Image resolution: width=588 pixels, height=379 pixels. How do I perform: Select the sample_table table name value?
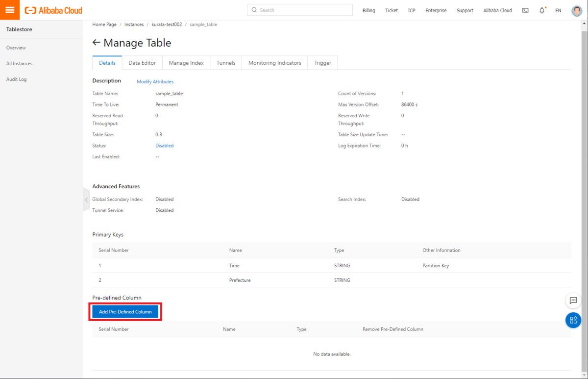(x=169, y=93)
